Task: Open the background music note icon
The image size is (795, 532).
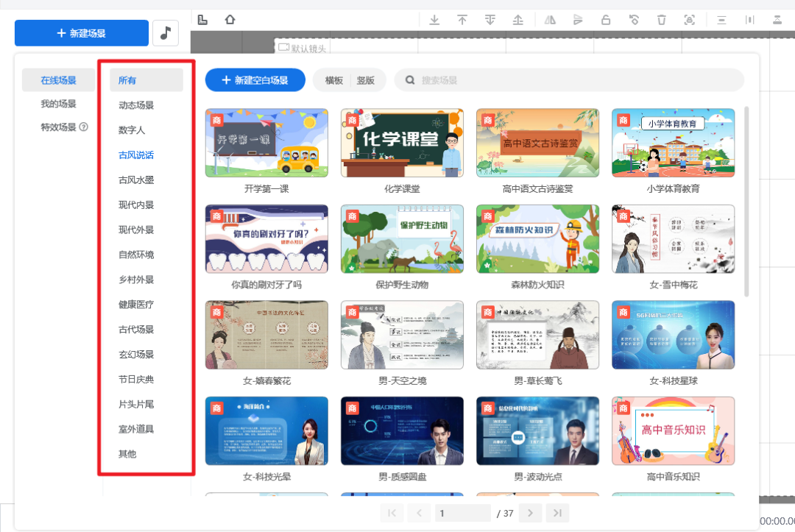Action: pyautogui.click(x=166, y=33)
